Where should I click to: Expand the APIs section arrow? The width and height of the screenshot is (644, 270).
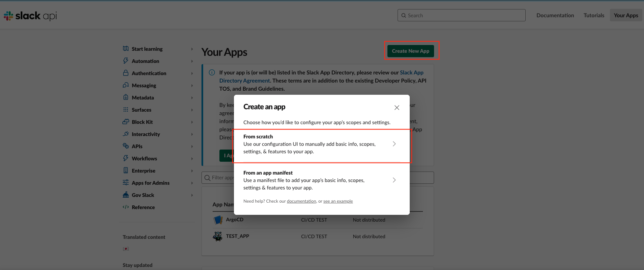pyautogui.click(x=192, y=147)
